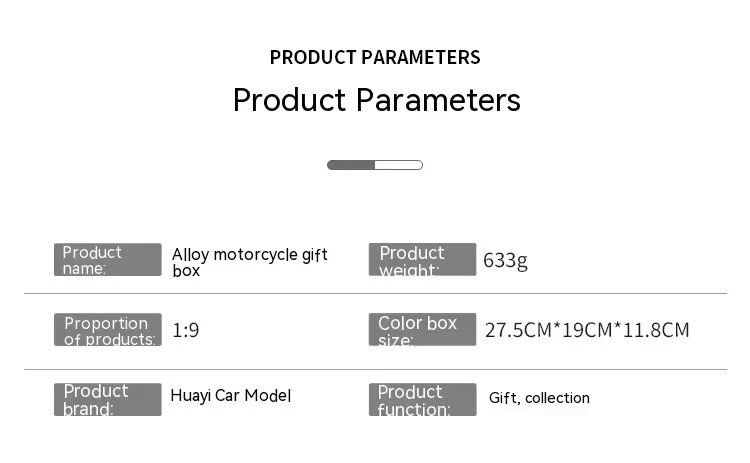Screen dimensions: 750x463
Task: Click the large Product Parameters title
Action: tap(376, 100)
